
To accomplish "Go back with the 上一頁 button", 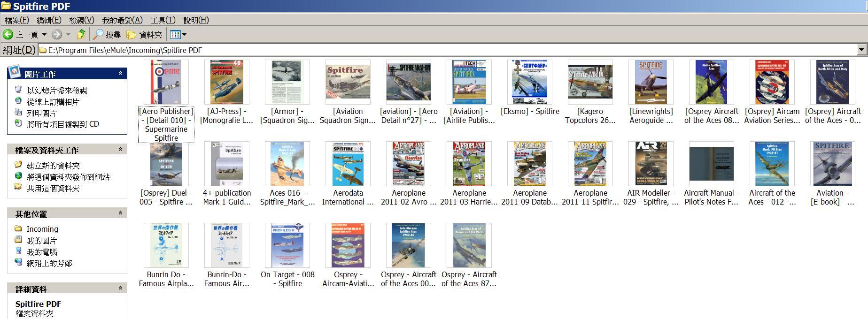I will pyautogui.click(x=21, y=35).
